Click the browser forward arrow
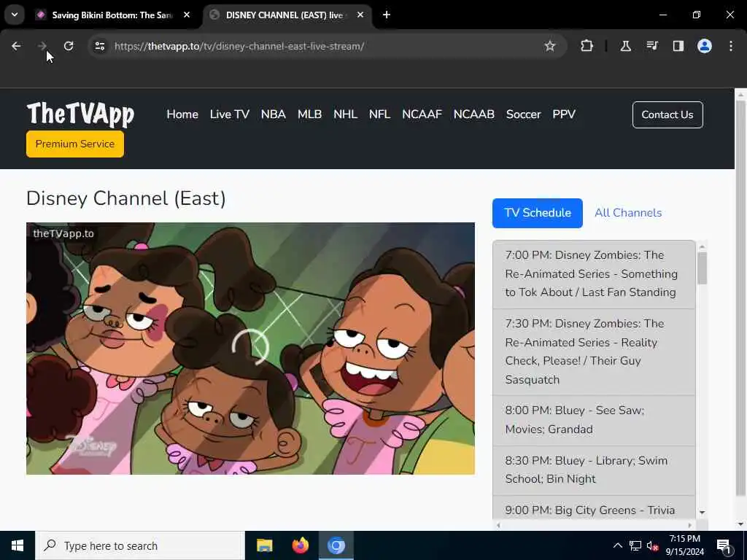This screenshot has height=560, width=747. pyautogui.click(x=42, y=46)
